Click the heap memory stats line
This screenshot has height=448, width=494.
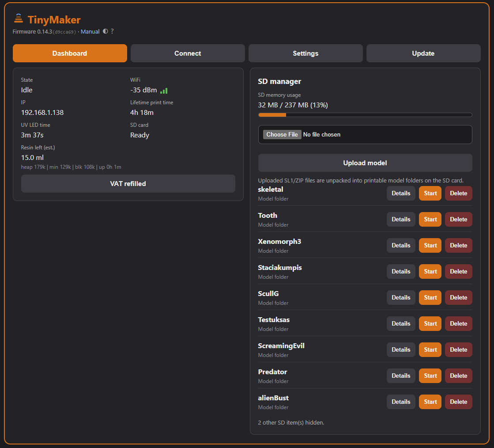(x=71, y=167)
